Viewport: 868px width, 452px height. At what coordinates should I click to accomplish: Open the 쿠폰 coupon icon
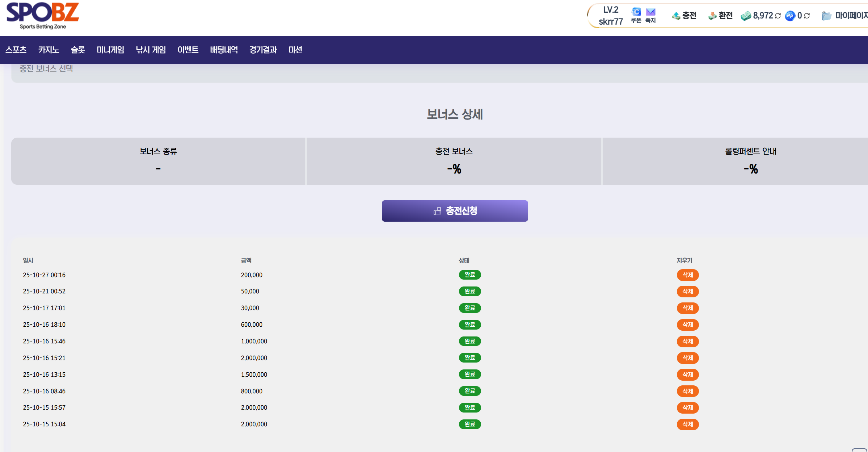[636, 12]
